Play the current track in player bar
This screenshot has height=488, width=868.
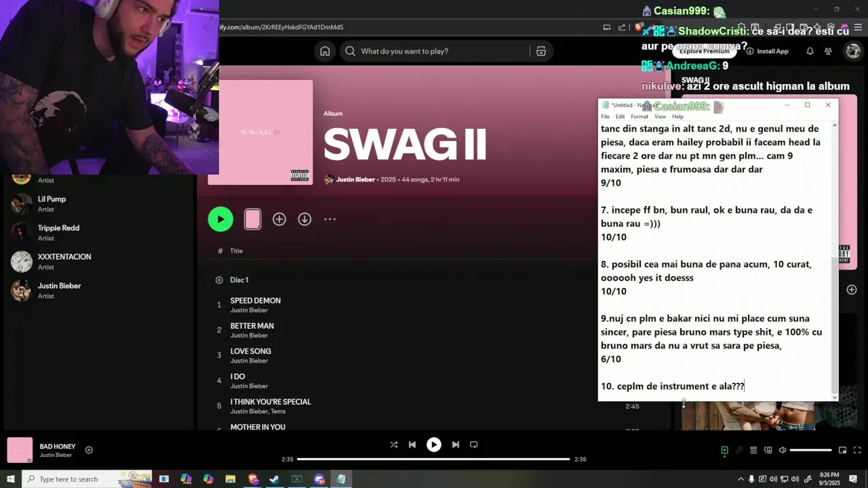point(434,445)
